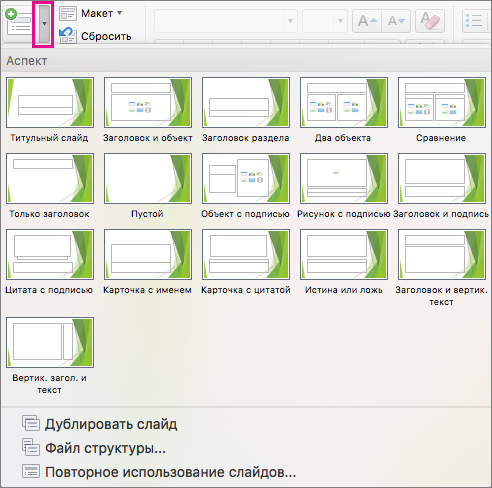The image size is (492, 488).
Task: Click the clear formatting eraser icon
Action: [x=430, y=21]
